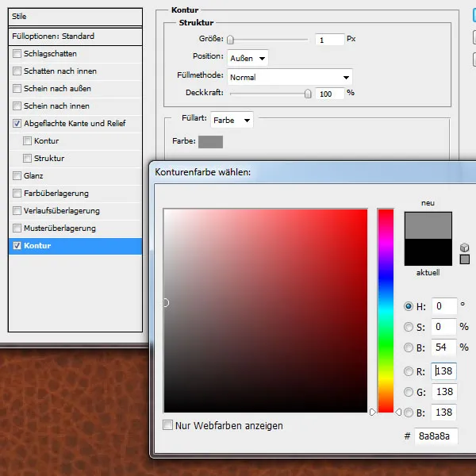Click the gray Farbe color swatch

tap(210, 141)
